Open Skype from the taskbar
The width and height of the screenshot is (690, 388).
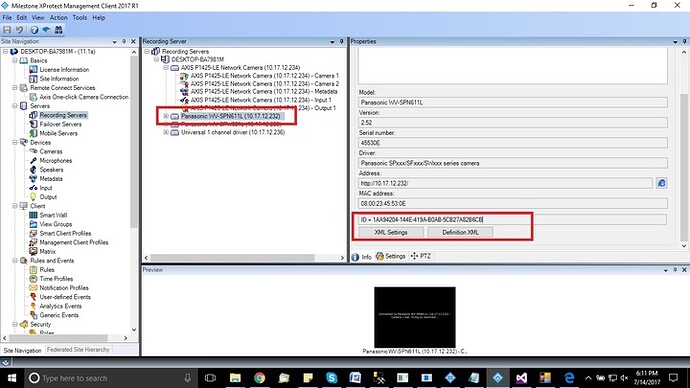[331, 378]
